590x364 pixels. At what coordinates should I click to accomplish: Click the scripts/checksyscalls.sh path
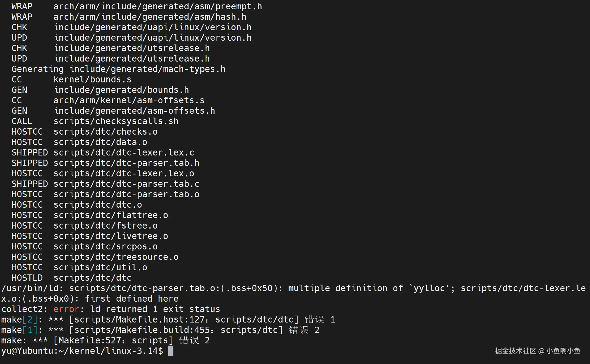click(116, 121)
